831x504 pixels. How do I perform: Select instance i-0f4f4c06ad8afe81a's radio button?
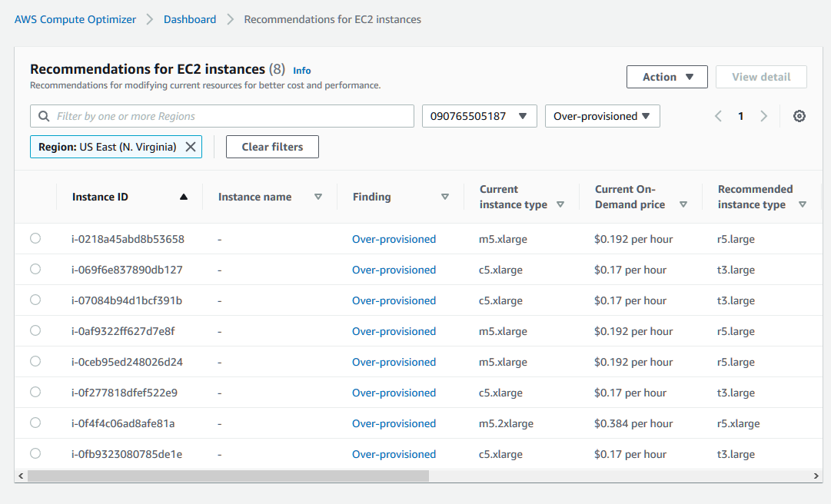35,423
